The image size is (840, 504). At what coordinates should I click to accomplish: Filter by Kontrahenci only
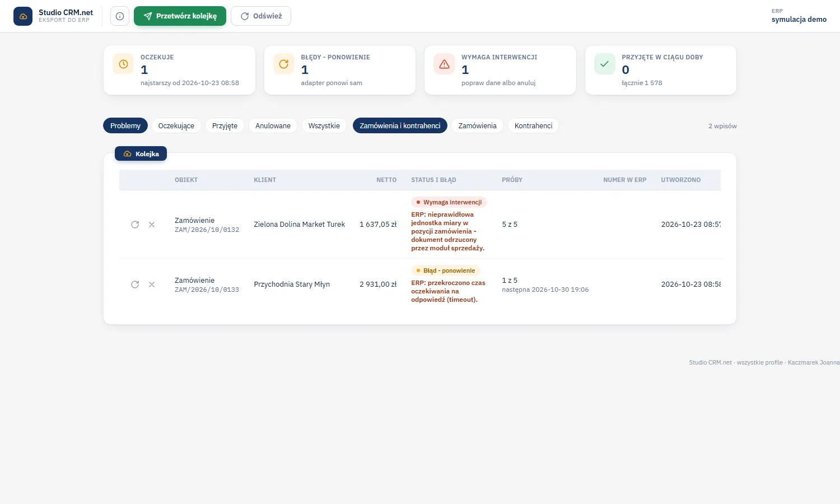[x=533, y=126]
